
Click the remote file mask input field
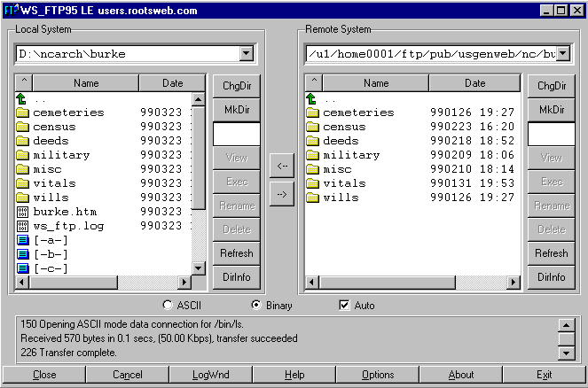click(x=551, y=134)
